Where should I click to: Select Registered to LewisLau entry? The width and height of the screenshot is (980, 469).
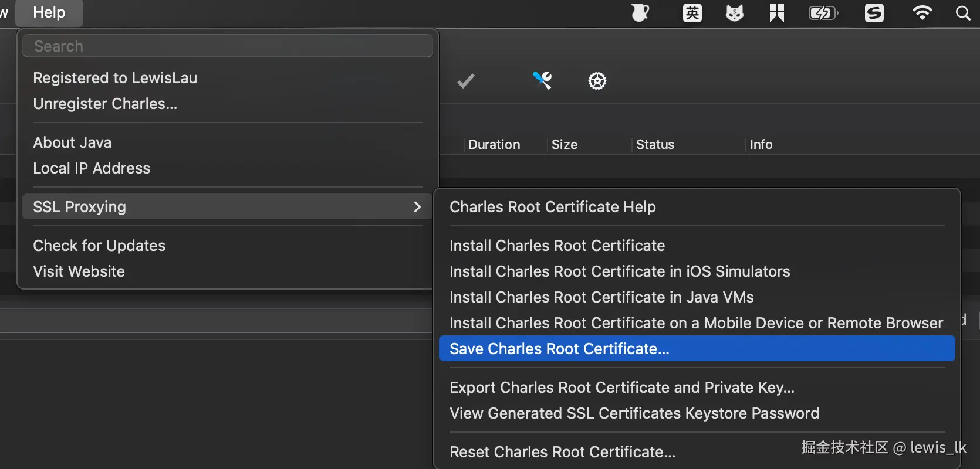(x=228, y=78)
